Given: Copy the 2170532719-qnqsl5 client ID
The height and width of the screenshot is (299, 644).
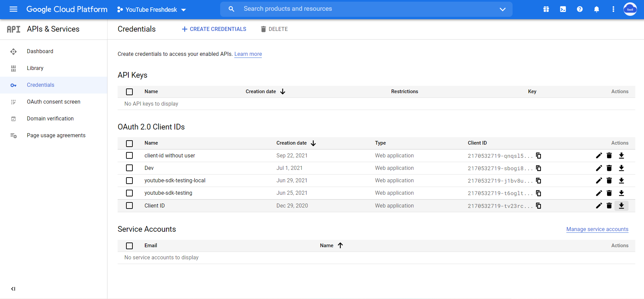Looking at the screenshot, I should click(x=538, y=155).
